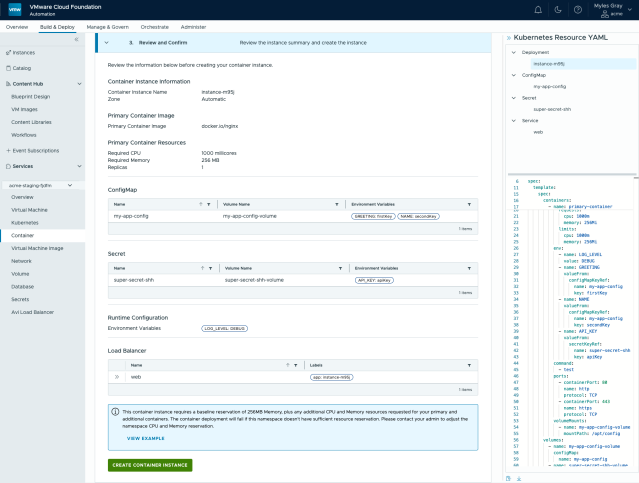Open Instances in the sidebar
Viewport: 639px width, 483px height.
click(24, 53)
